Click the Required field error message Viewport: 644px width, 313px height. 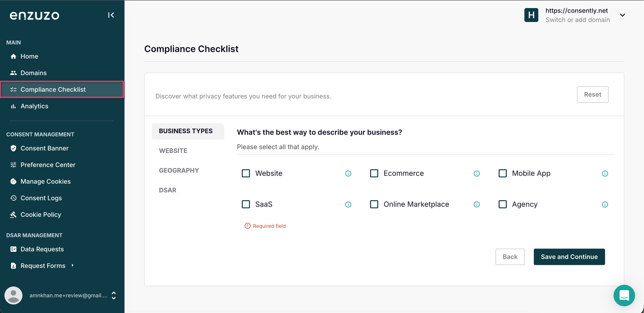tap(265, 226)
